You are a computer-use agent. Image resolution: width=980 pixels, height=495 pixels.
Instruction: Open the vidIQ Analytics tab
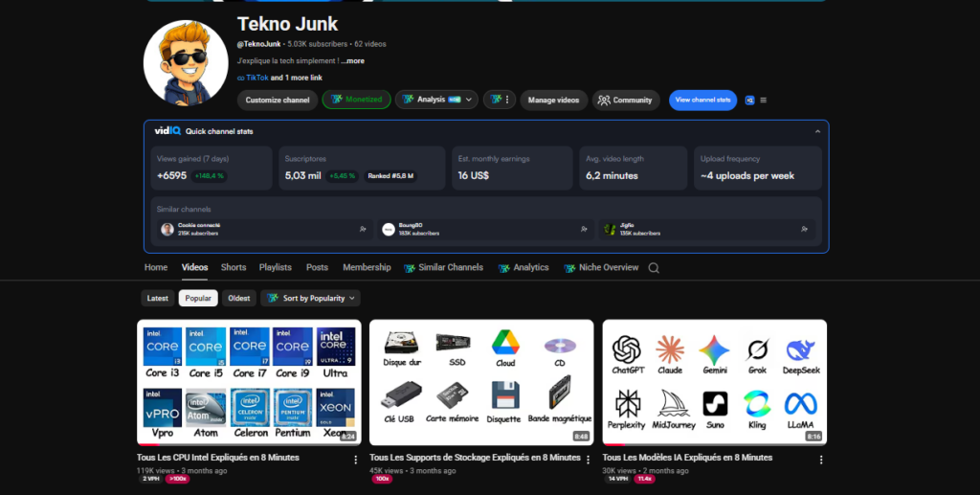pos(523,267)
